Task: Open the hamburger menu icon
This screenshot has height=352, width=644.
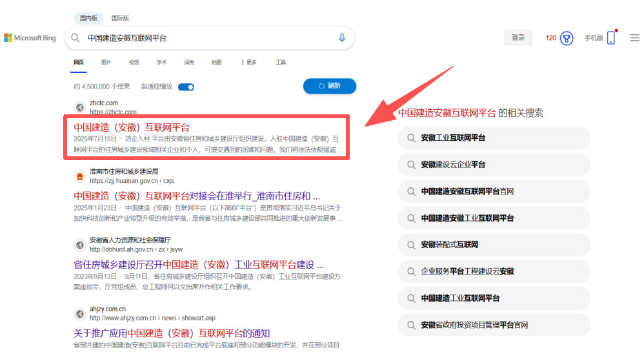Action: tap(634, 38)
